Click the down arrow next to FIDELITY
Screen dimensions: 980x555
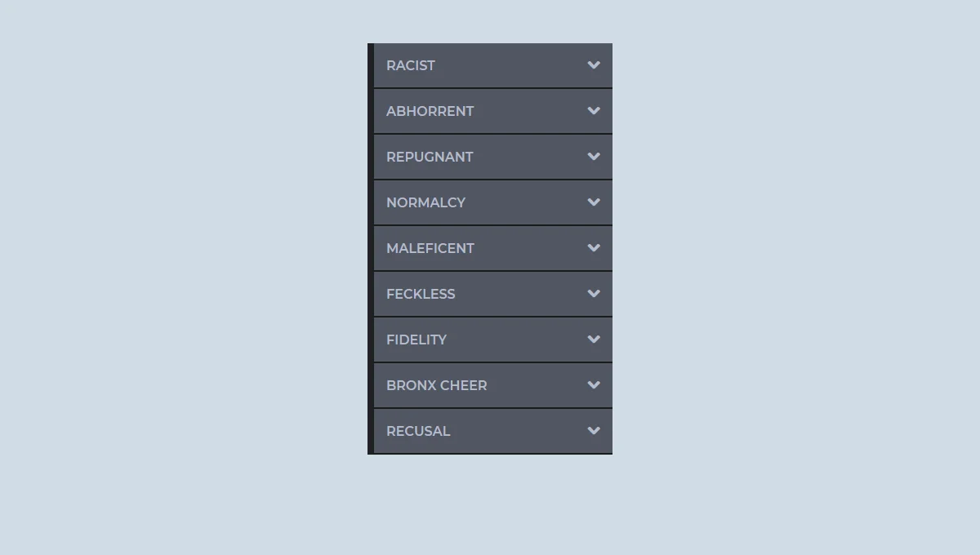pyautogui.click(x=594, y=340)
